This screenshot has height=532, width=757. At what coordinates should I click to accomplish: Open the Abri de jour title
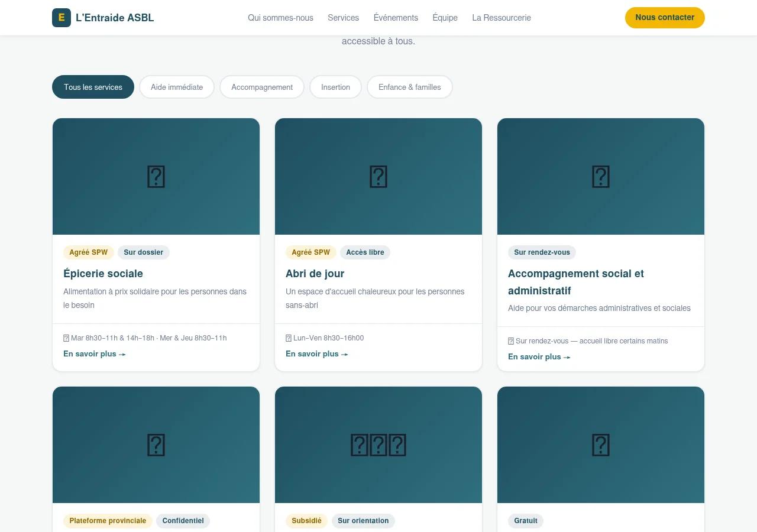(x=315, y=274)
